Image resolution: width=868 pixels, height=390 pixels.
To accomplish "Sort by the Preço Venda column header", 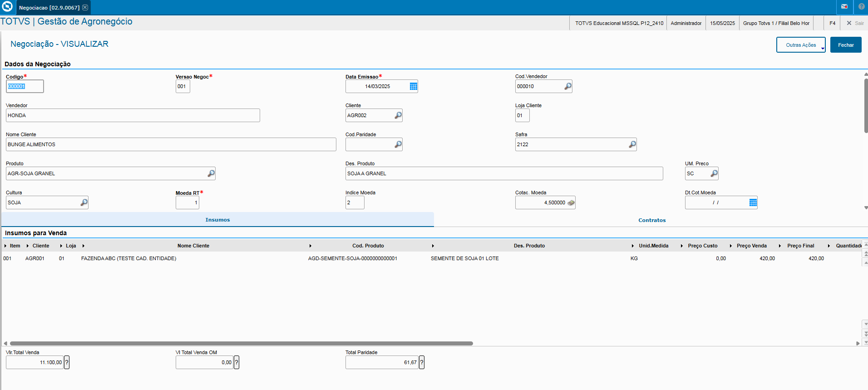I will tap(752, 246).
